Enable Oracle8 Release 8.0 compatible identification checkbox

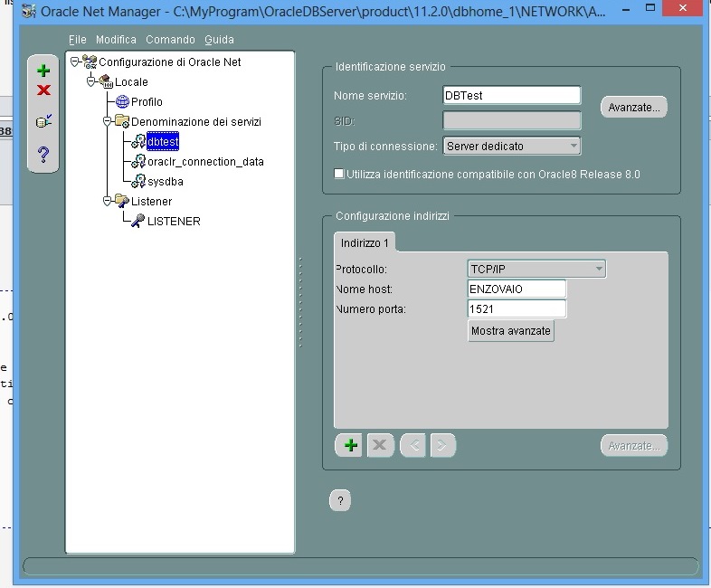338,174
